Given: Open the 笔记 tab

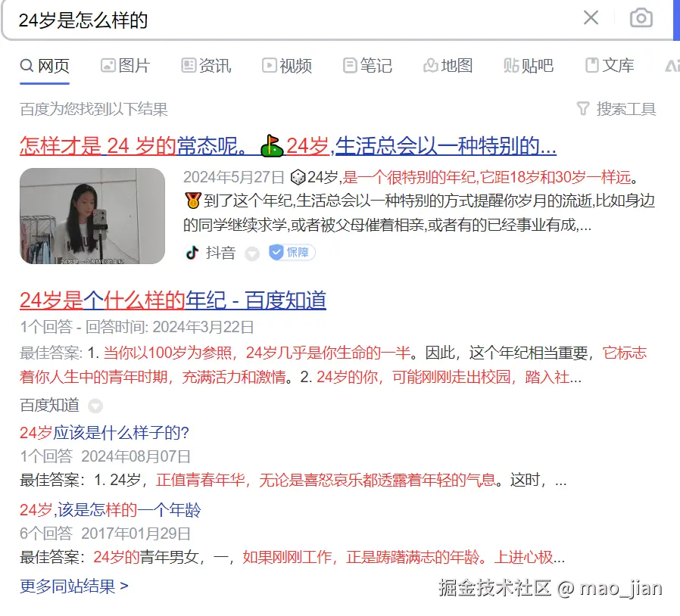Looking at the screenshot, I should coord(367,66).
